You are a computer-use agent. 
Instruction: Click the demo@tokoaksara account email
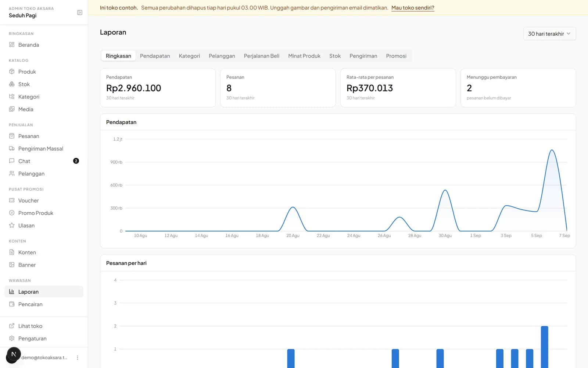tap(44, 358)
